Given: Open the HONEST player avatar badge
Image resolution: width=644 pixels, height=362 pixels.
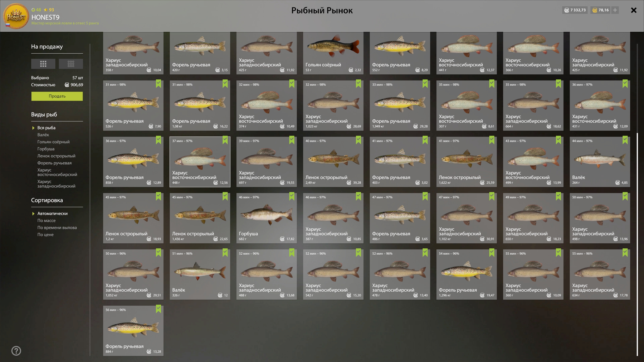Looking at the screenshot, I should click(x=16, y=17).
